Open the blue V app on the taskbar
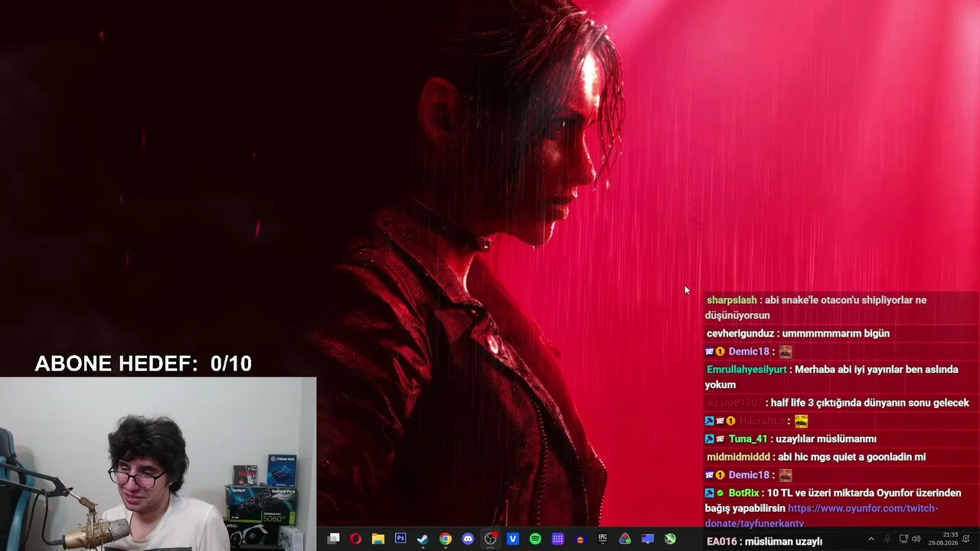Viewport: 980px width, 551px height. (x=513, y=539)
